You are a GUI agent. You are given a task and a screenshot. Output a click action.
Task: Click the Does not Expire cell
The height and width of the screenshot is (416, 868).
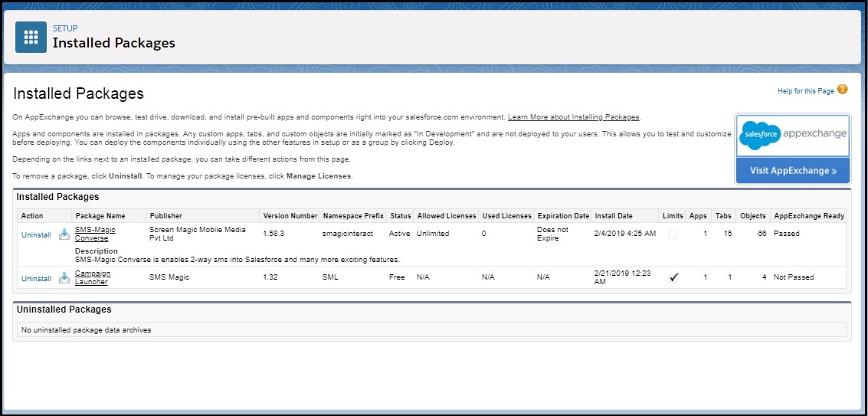[x=552, y=234]
